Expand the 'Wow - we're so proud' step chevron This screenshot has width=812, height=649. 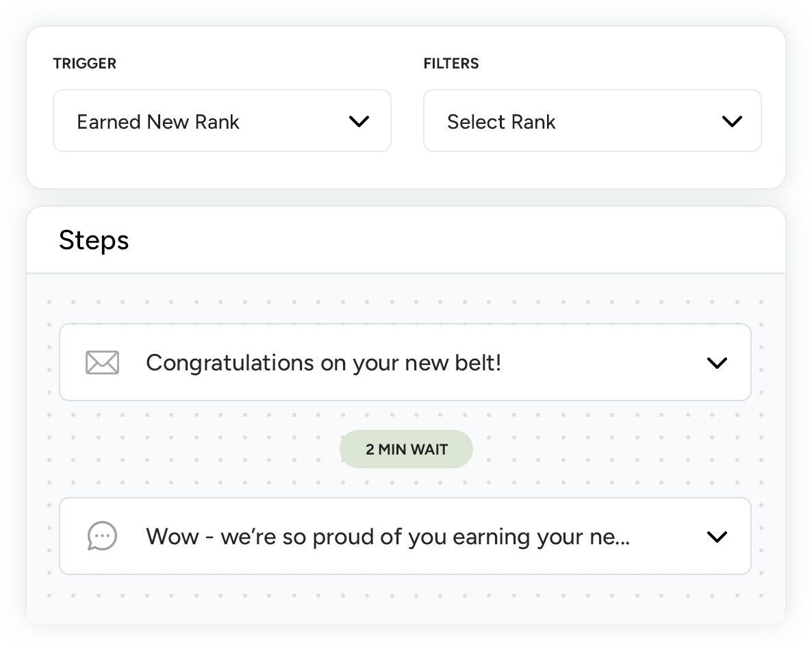716,537
